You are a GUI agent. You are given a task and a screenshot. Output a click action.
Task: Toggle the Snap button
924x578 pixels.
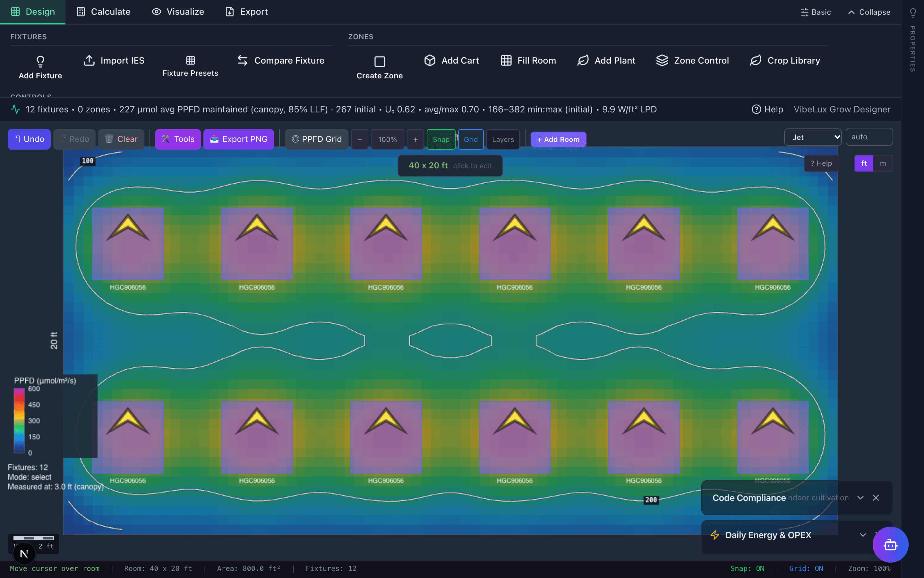[441, 139]
